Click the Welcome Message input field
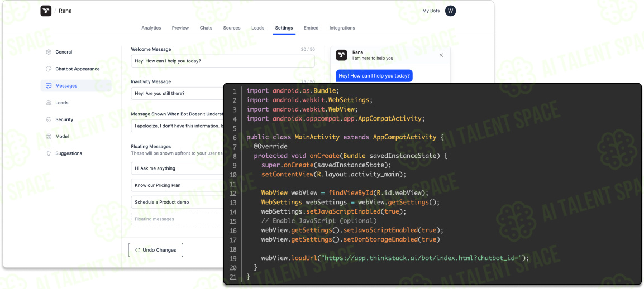Viewport: 644px width, 289px height. coord(223,61)
